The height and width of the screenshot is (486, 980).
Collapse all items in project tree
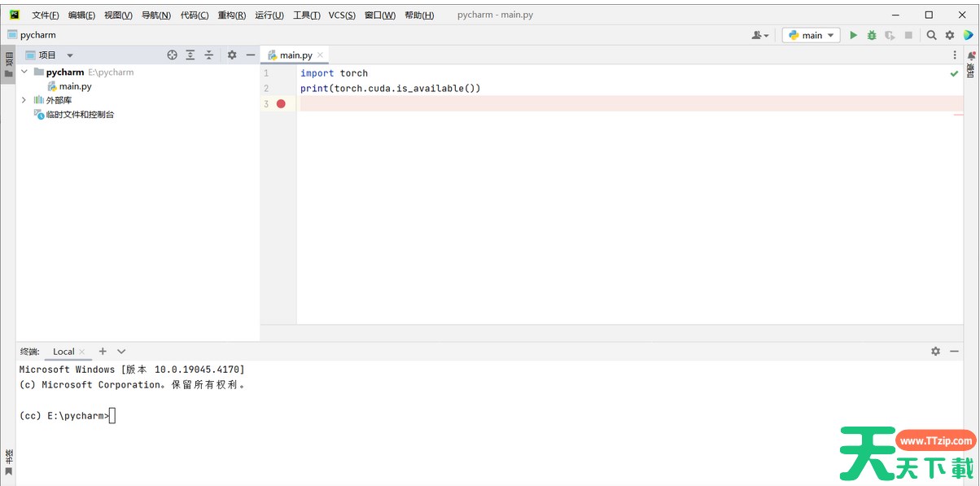(209, 55)
